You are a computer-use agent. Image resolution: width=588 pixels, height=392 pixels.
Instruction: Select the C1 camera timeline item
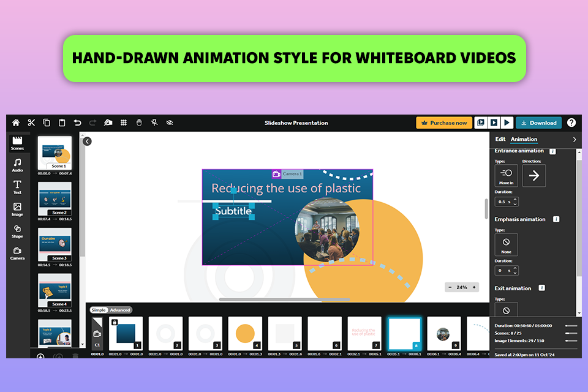click(97, 333)
